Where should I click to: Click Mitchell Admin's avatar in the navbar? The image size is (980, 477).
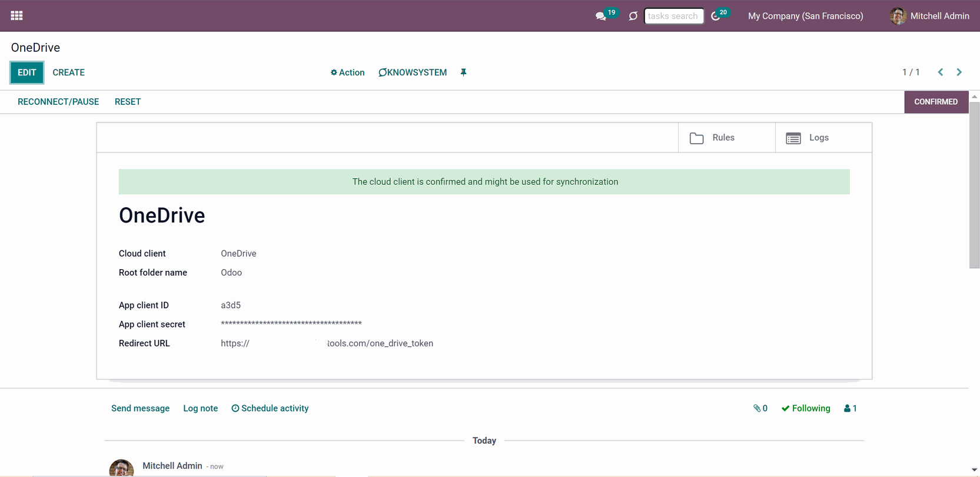(898, 16)
